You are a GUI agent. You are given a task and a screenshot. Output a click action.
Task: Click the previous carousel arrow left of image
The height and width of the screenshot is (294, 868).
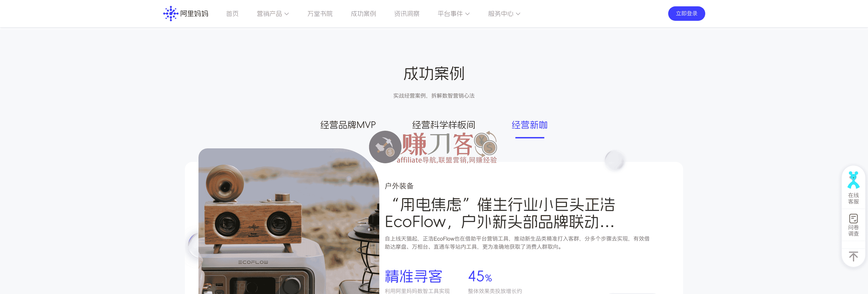193,245
